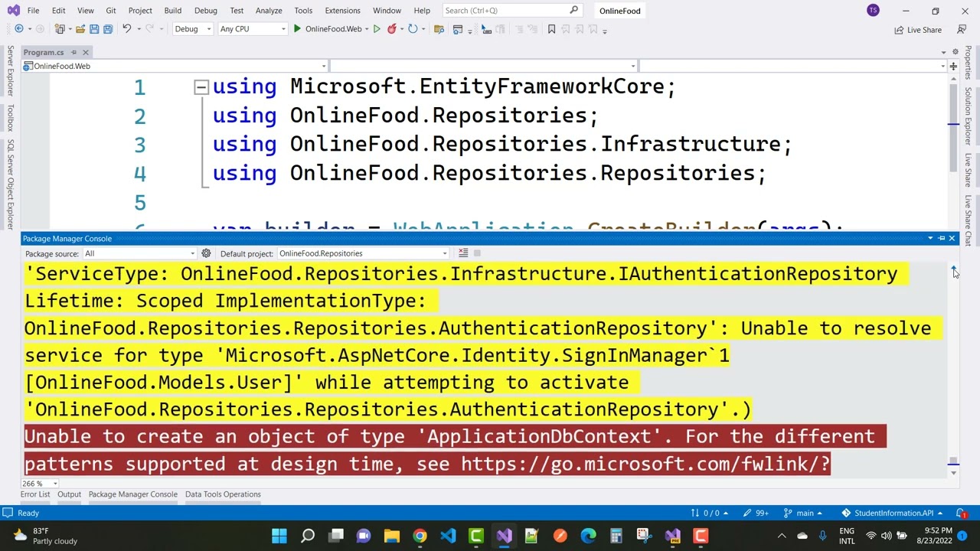Open the Properties side tab
The width and height of the screenshot is (980, 551).
pyautogui.click(x=969, y=63)
